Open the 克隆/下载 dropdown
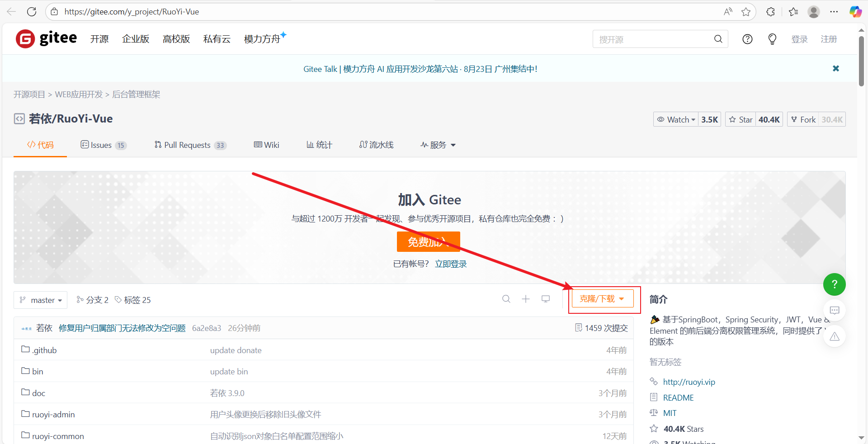868x444 pixels. (x=602, y=299)
